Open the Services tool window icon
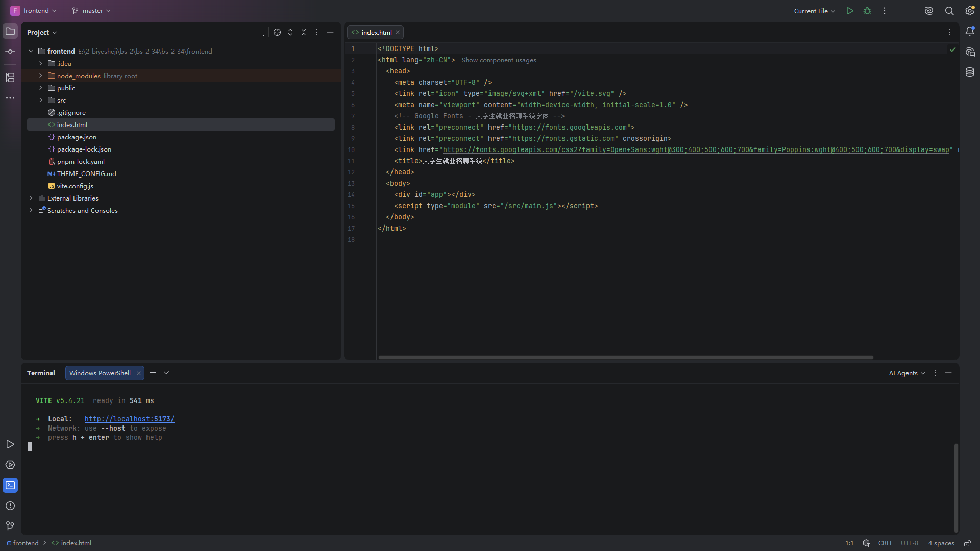The height and width of the screenshot is (551, 980). click(x=10, y=465)
